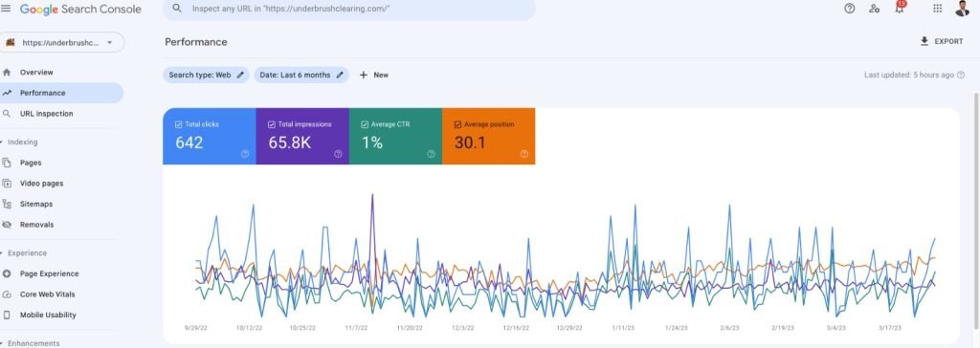980x348 pixels.
Task: Open the Pages report label
Action: click(31, 163)
